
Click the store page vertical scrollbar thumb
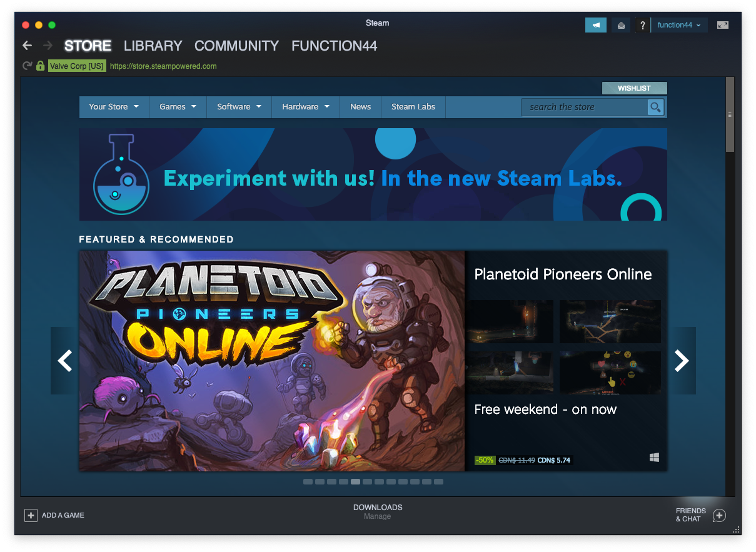tap(730, 114)
